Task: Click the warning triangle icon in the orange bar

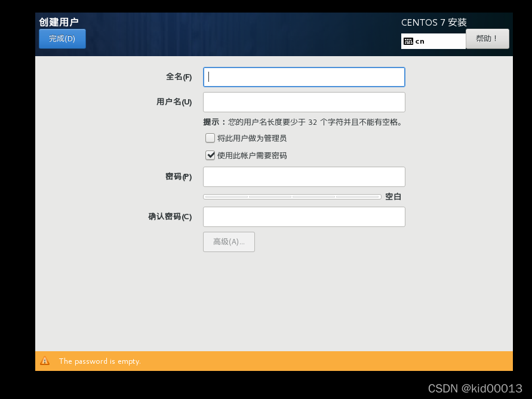Action: click(45, 361)
